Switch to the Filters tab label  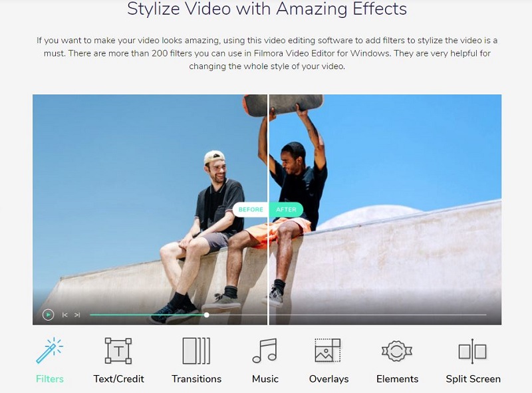tap(50, 379)
